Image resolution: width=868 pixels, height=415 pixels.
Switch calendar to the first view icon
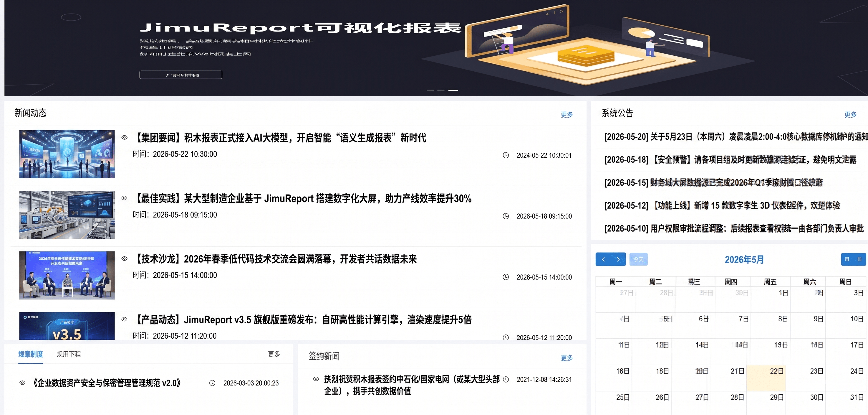tap(847, 259)
